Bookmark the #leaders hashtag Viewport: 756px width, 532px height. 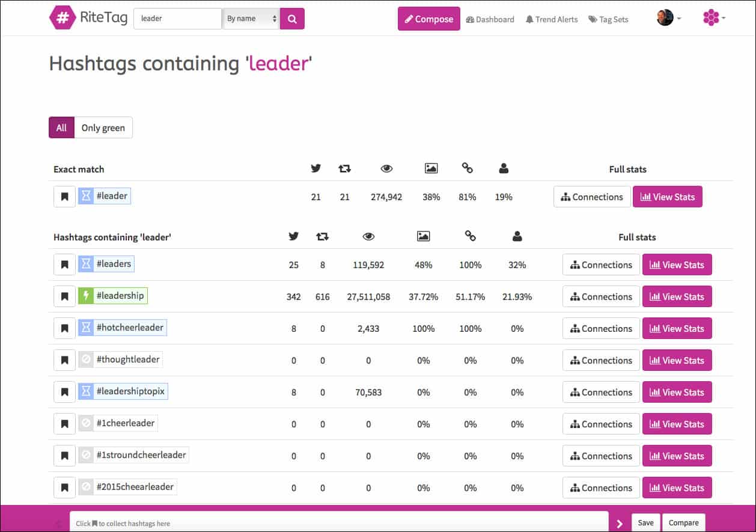click(64, 264)
